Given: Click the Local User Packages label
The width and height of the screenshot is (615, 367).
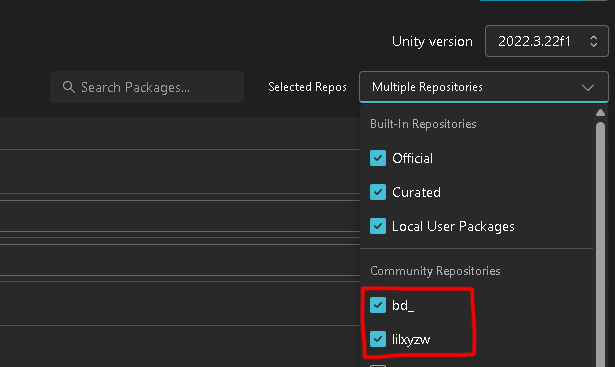Looking at the screenshot, I should pyautogui.click(x=453, y=227).
